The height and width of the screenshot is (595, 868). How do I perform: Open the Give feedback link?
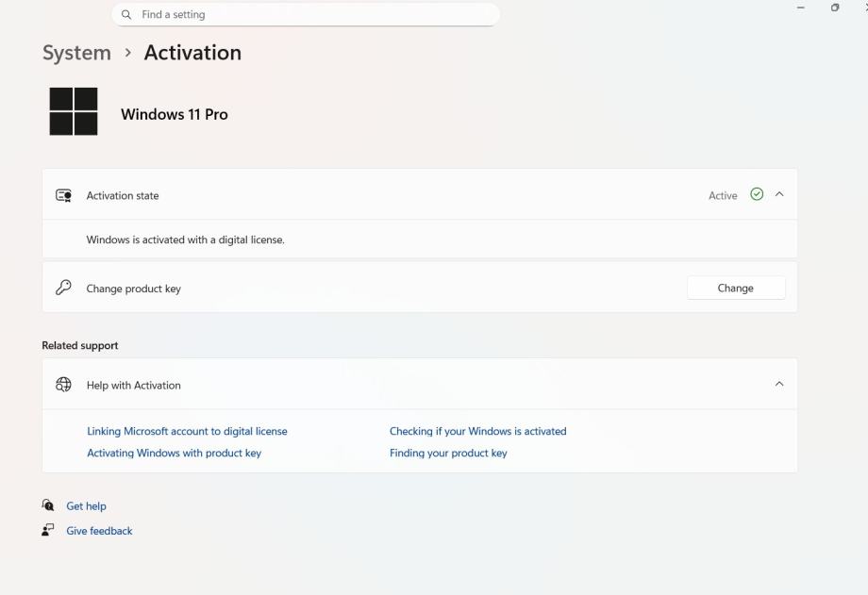pyautogui.click(x=99, y=531)
